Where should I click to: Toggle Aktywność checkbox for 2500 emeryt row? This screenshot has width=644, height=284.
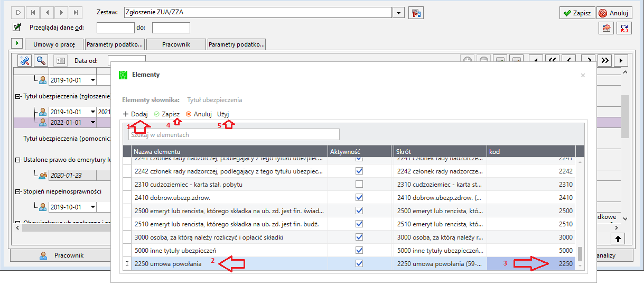360,211
